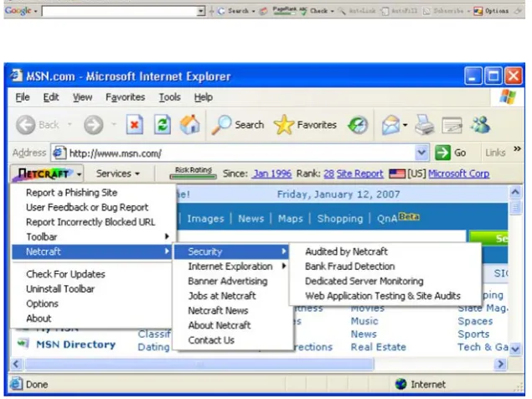This screenshot has width=532, height=399.
Task: Open Mail envelope icon
Action: click(x=391, y=125)
